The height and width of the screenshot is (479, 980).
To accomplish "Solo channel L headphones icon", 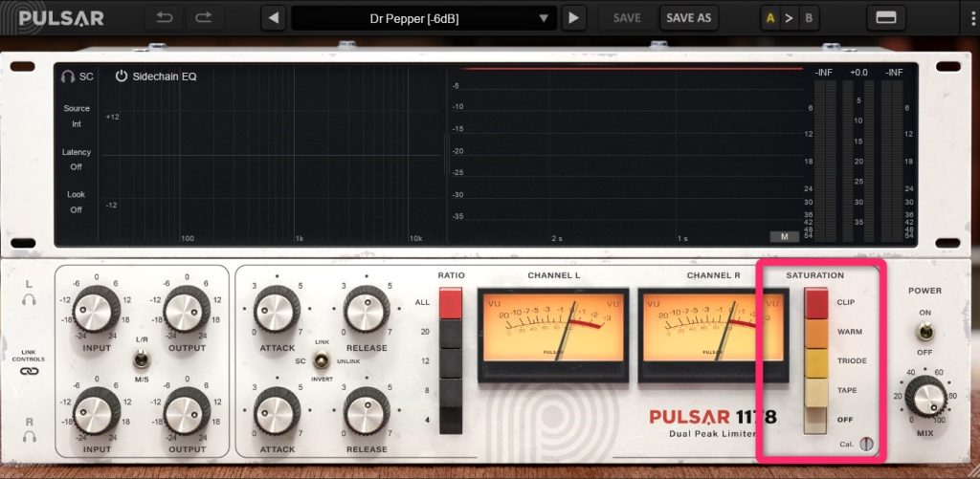I will (x=29, y=301).
